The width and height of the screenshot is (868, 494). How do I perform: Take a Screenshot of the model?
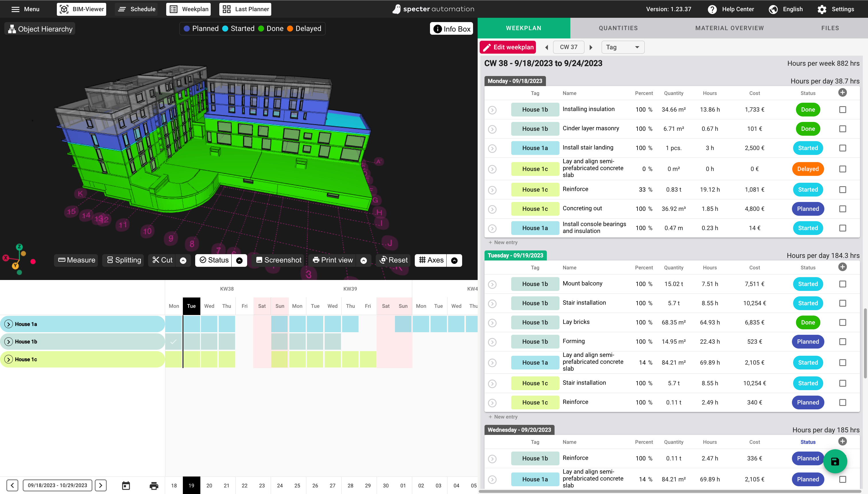coord(278,260)
